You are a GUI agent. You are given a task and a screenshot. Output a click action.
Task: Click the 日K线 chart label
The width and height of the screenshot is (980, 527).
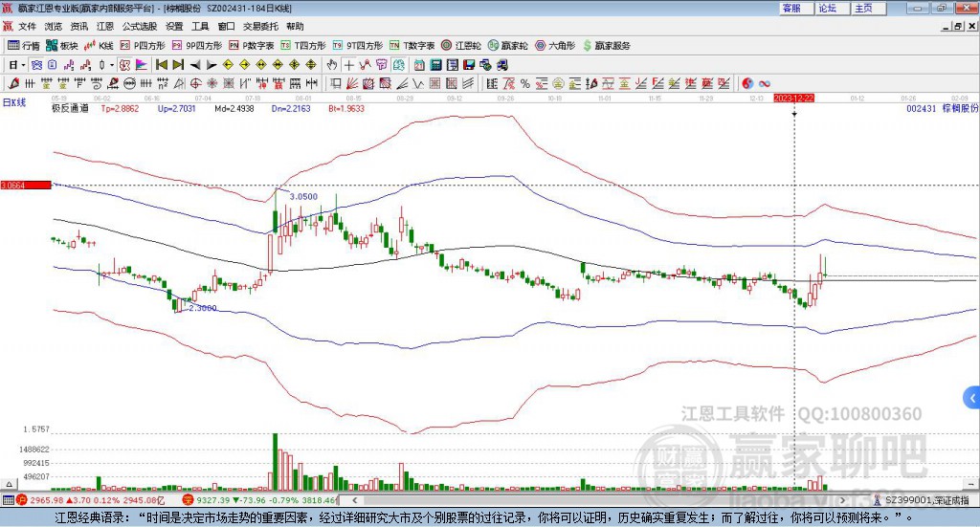click(14, 102)
